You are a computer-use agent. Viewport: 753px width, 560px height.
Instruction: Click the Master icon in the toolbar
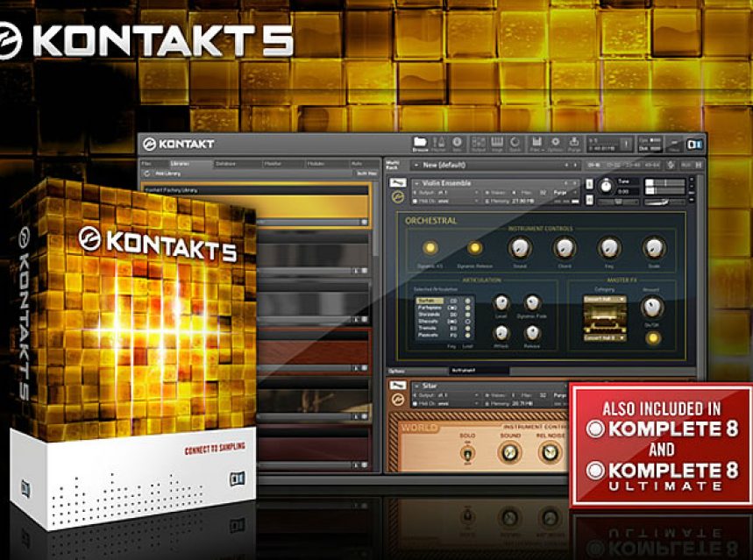[439, 144]
